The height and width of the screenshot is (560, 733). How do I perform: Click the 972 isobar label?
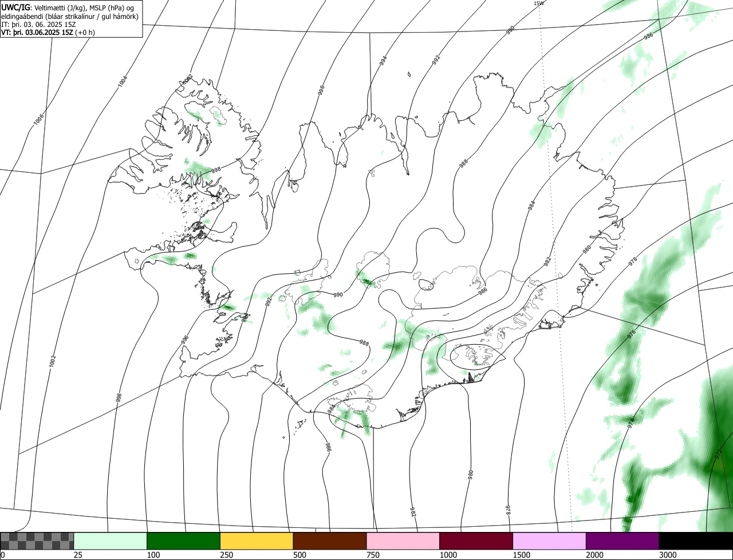(x=719, y=453)
